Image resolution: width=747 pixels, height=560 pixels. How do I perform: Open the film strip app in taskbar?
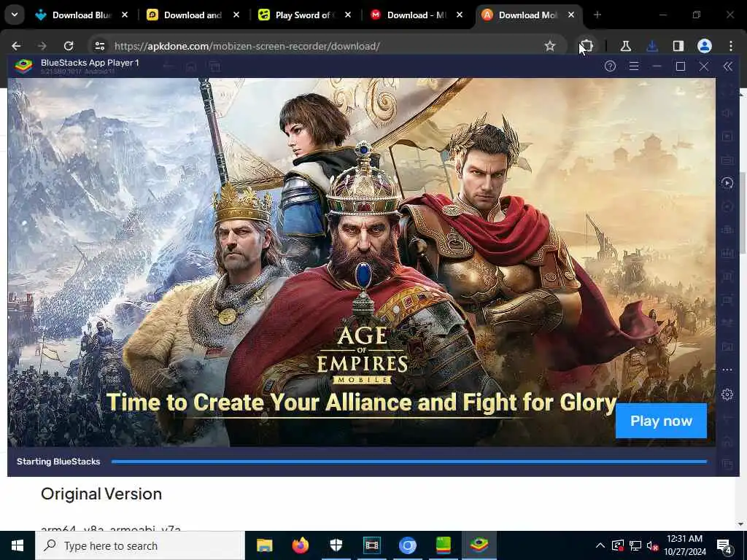tap(371, 545)
